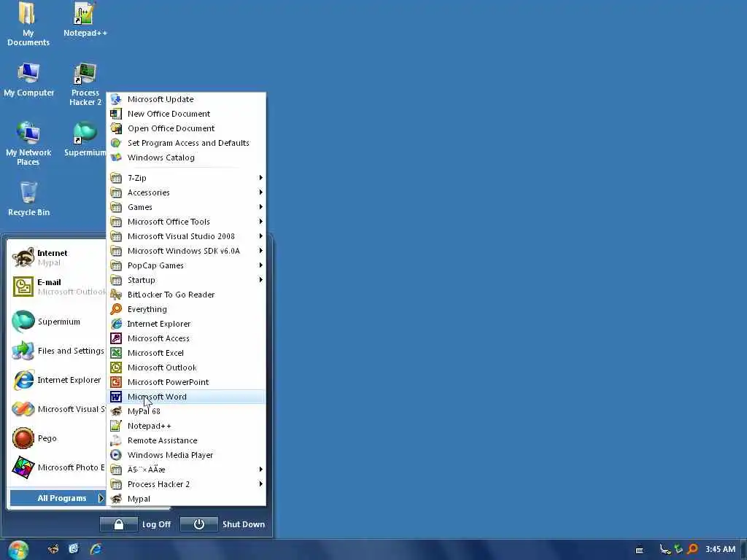Screen dimensions: 747x560
Task: Click Set Program Access and Defaults icon
Action: [x=116, y=143]
